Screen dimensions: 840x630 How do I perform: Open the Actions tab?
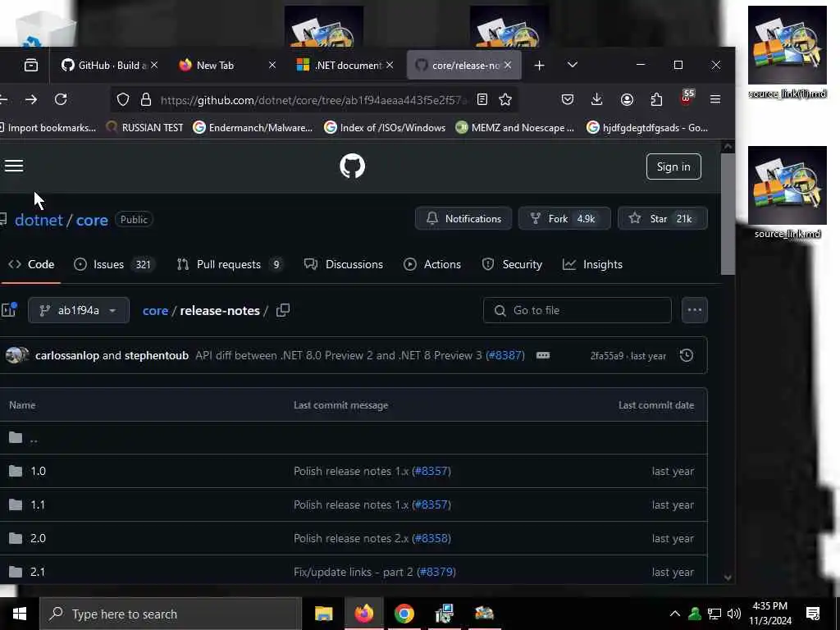pyautogui.click(x=432, y=264)
